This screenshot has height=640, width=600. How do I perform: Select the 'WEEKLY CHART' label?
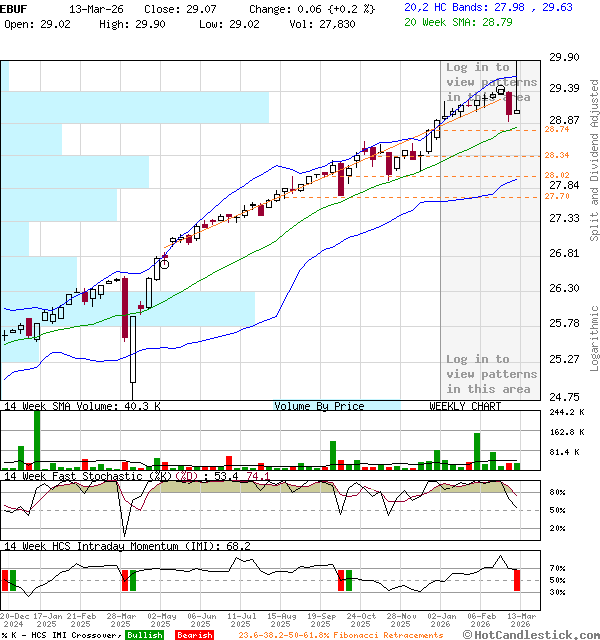[465, 406]
